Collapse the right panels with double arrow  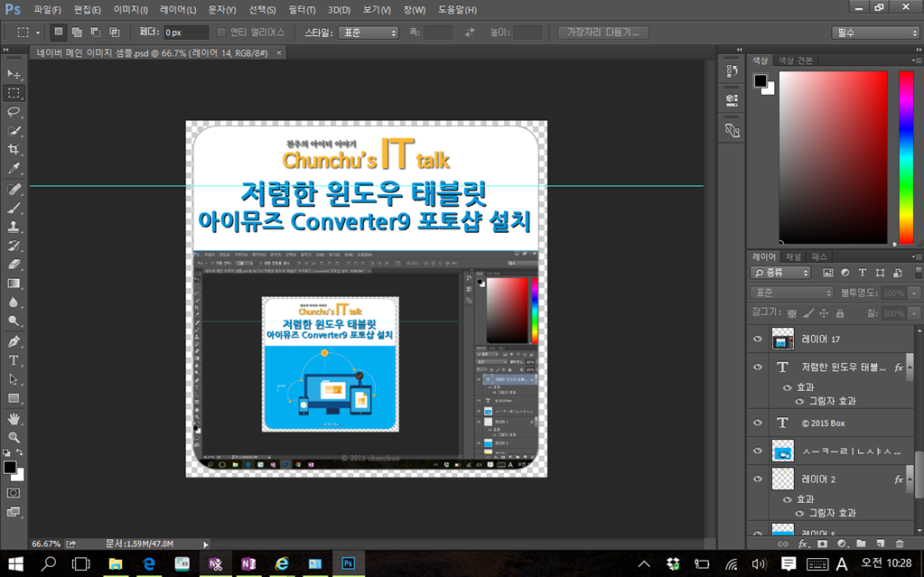[x=918, y=50]
